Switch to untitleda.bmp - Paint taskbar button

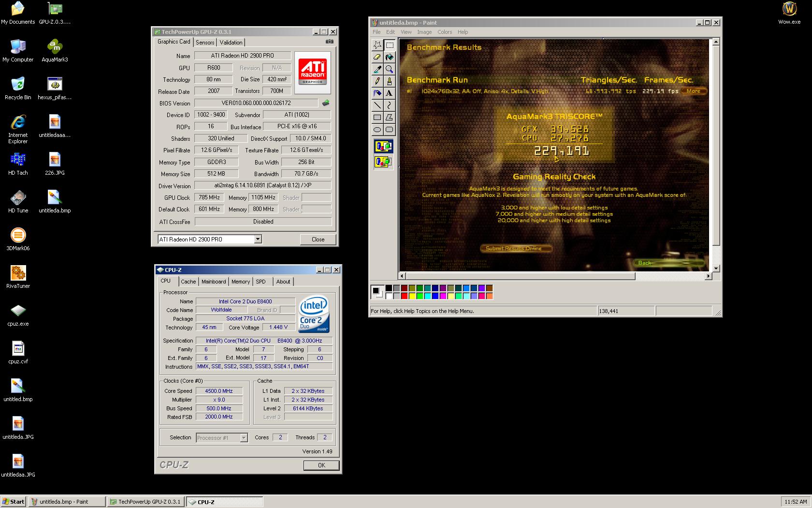pyautogui.click(x=67, y=502)
